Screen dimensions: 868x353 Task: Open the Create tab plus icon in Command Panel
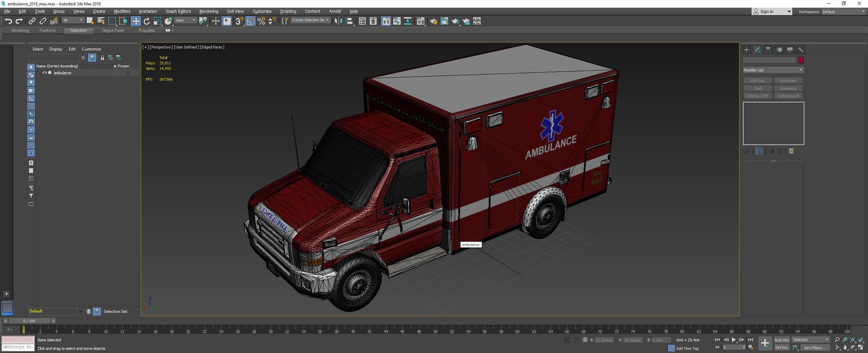coord(746,50)
